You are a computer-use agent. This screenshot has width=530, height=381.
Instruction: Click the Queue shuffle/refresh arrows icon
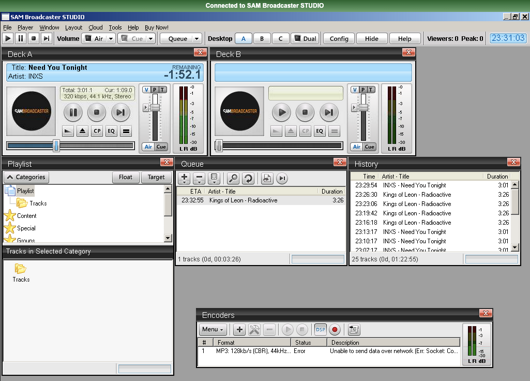pos(248,178)
